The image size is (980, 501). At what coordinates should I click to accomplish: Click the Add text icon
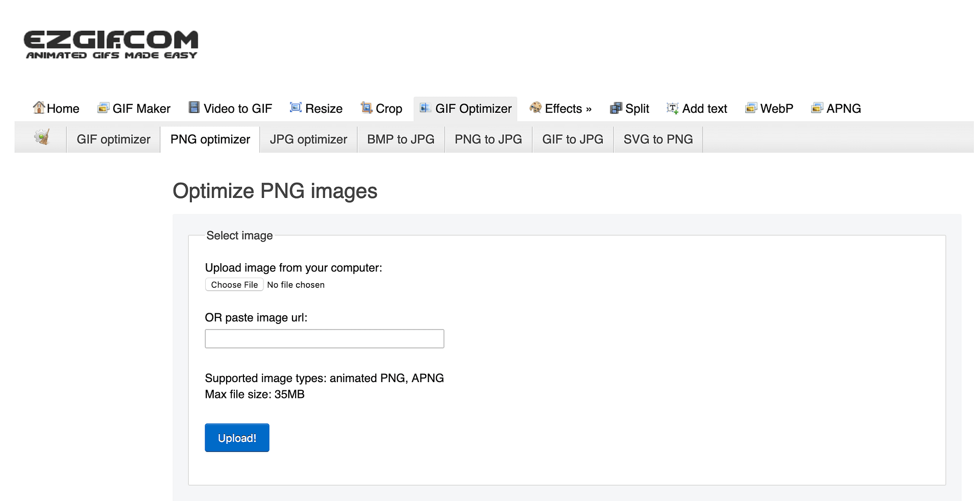pyautogui.click(x=673, y=108)
